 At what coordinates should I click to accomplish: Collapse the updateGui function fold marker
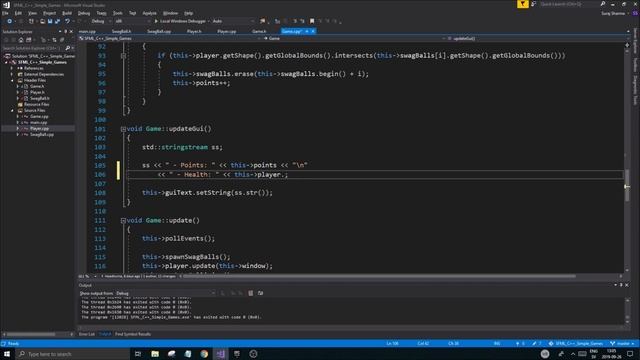tap(123, 129)
